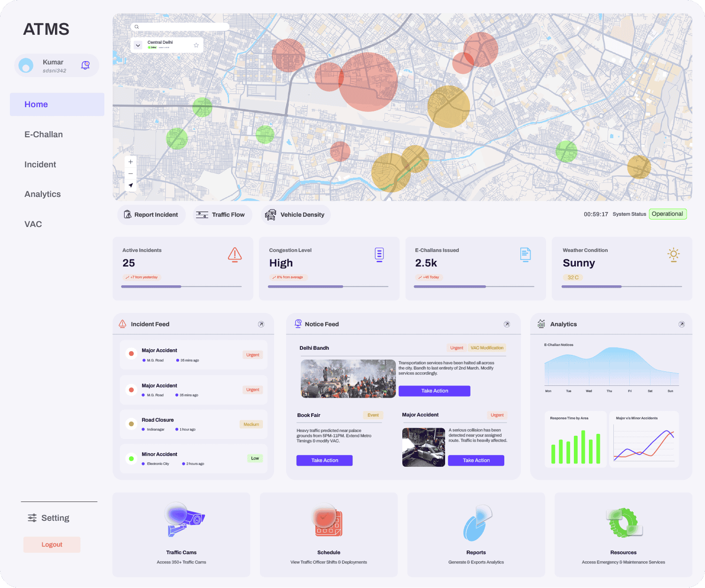Image resolution: width=705 pixels, height=588 pixels.
Task: Click the map zoom in plus icon
Action: [131, 162]
